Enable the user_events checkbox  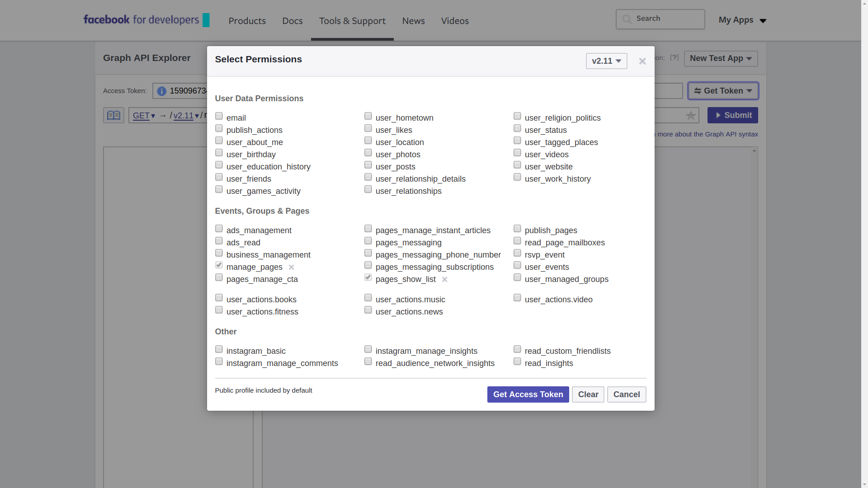coord(517,265)
